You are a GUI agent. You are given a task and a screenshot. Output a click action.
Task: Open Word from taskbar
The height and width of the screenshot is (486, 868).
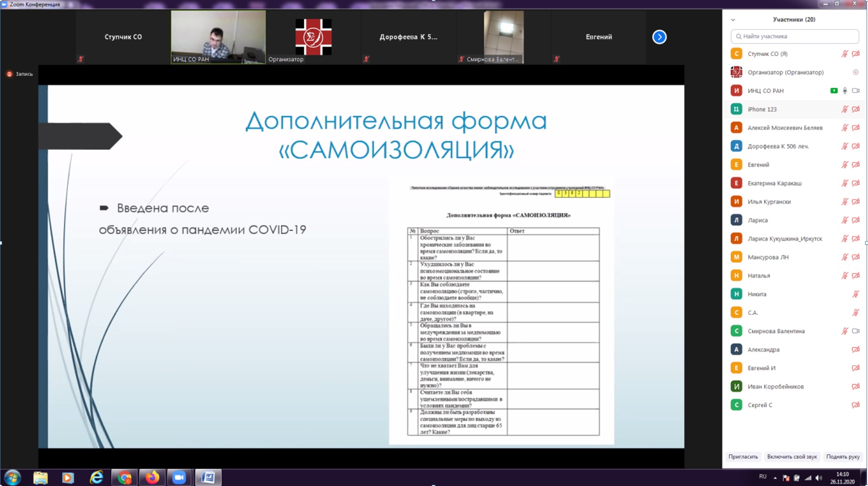pos(208,477)
